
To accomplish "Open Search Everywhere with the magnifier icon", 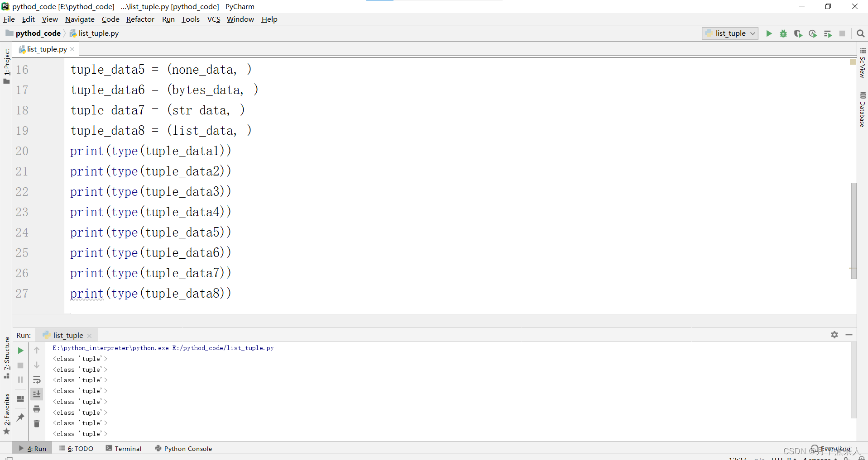I will click(860, 33).
